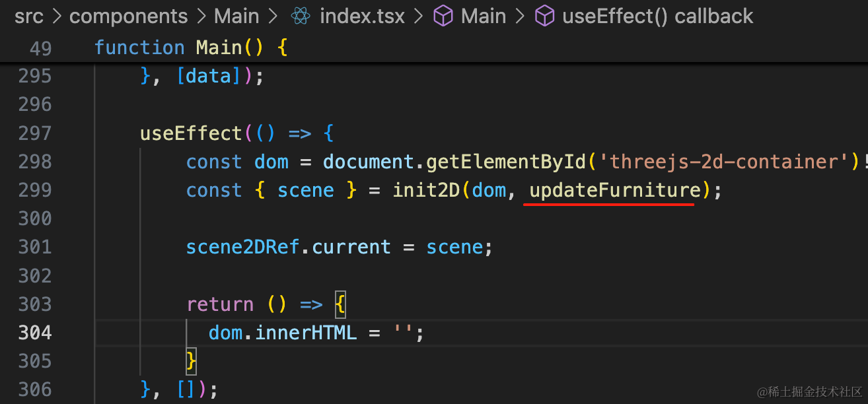Click the chevron after 'src' in breadcrumb
This screenshot has width=868, height=404.
click(57, 17)
